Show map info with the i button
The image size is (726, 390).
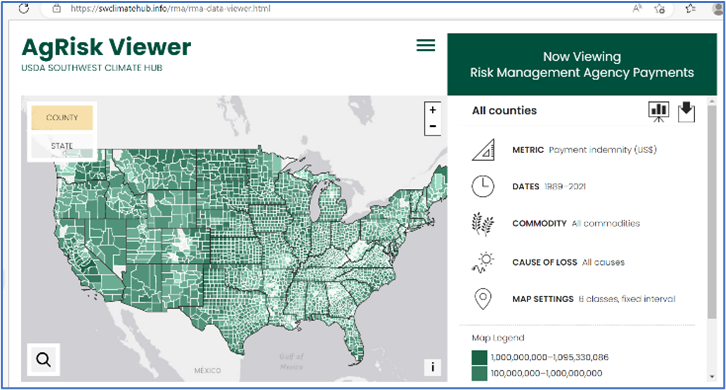(x=432, y=367)
